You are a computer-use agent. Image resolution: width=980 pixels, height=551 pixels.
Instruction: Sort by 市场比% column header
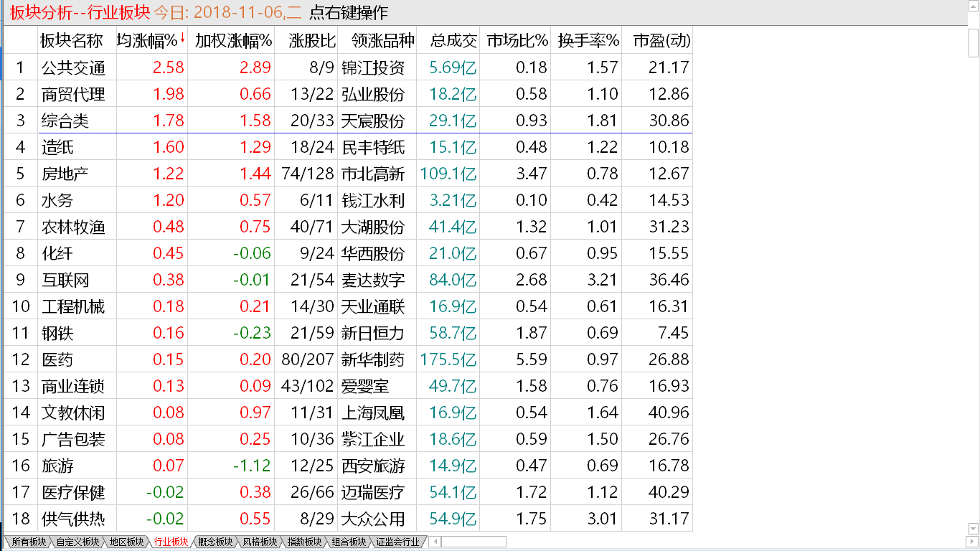coord(515,41)
